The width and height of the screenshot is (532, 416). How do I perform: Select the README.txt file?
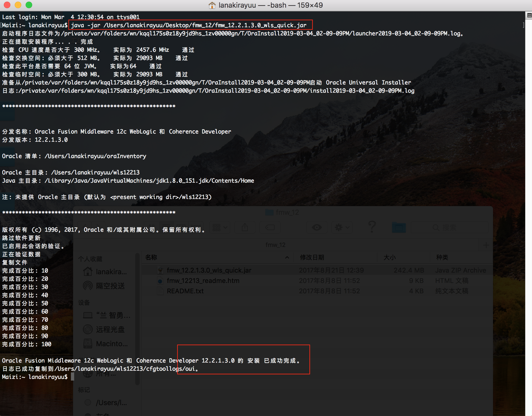pos(185,291)
